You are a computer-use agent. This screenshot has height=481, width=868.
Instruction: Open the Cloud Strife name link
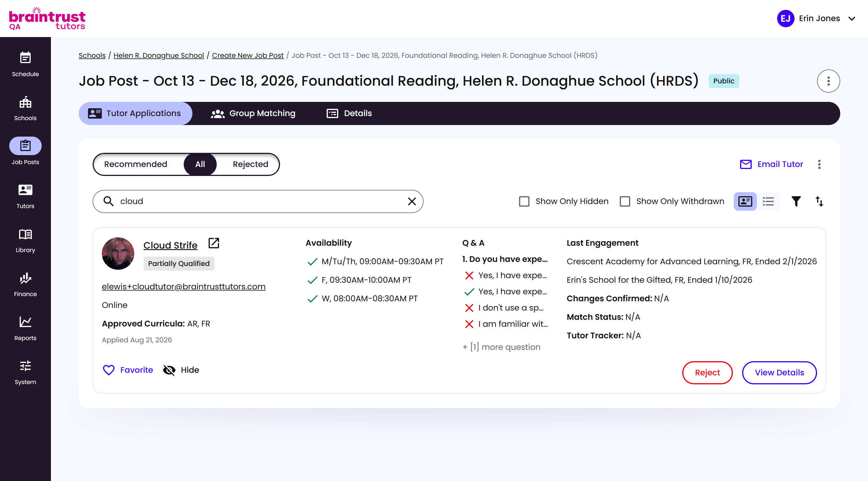(170, 245)
